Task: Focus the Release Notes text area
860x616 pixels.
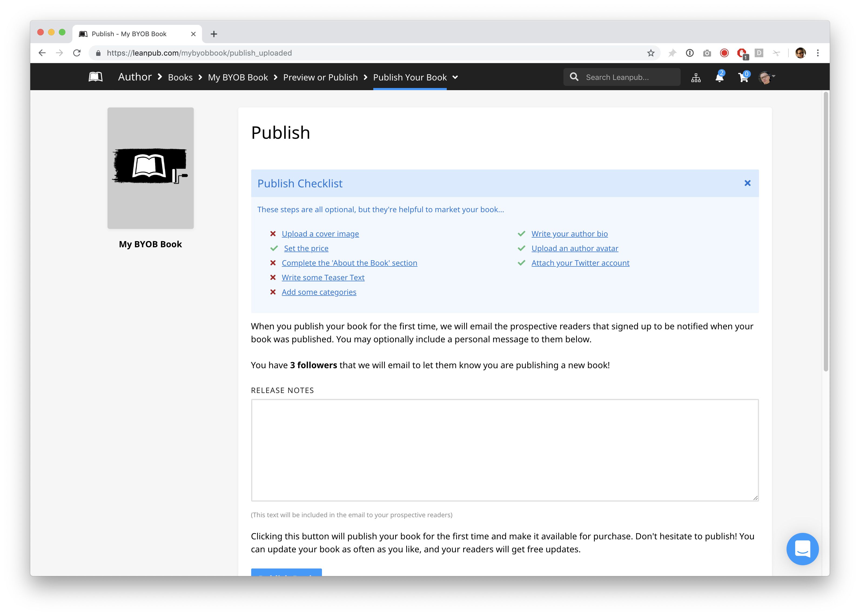Action: point(505,450)
